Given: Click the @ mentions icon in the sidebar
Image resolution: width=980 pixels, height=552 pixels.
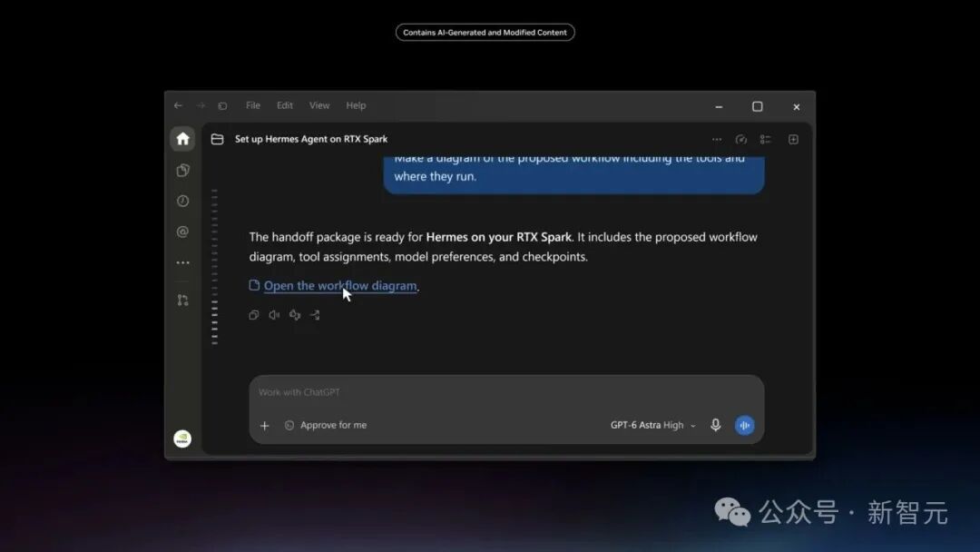Looking at the screenshot, I should (182, 232).
